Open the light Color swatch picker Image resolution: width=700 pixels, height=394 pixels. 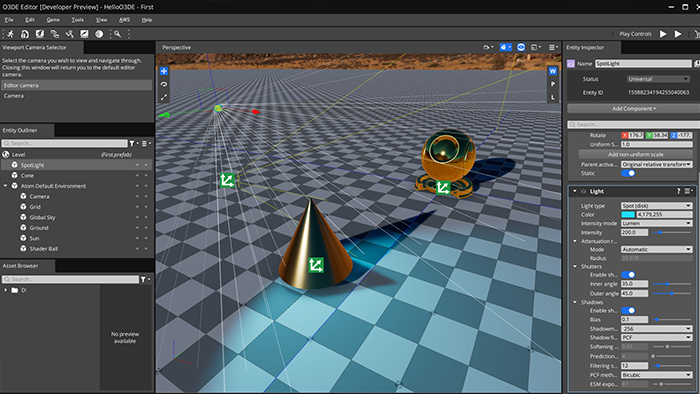tap(628, 215)
